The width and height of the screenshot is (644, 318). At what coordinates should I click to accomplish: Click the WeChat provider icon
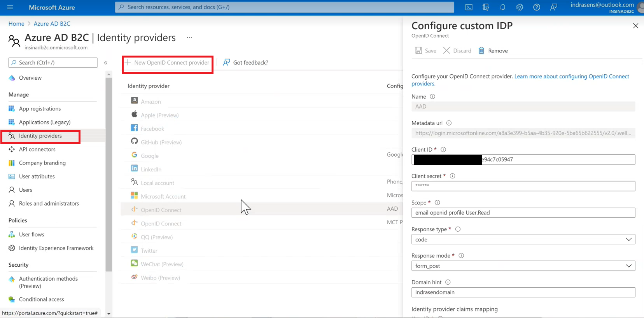pyautogui.click(x=134, y=263)
